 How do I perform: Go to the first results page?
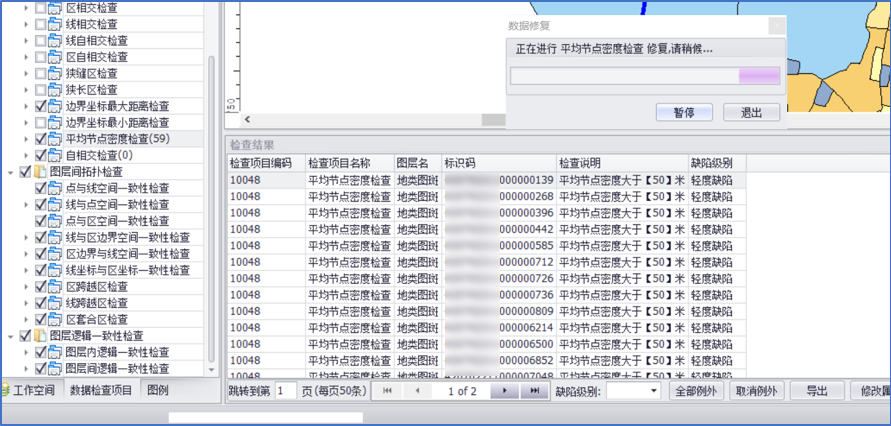[x=388, y=391]
